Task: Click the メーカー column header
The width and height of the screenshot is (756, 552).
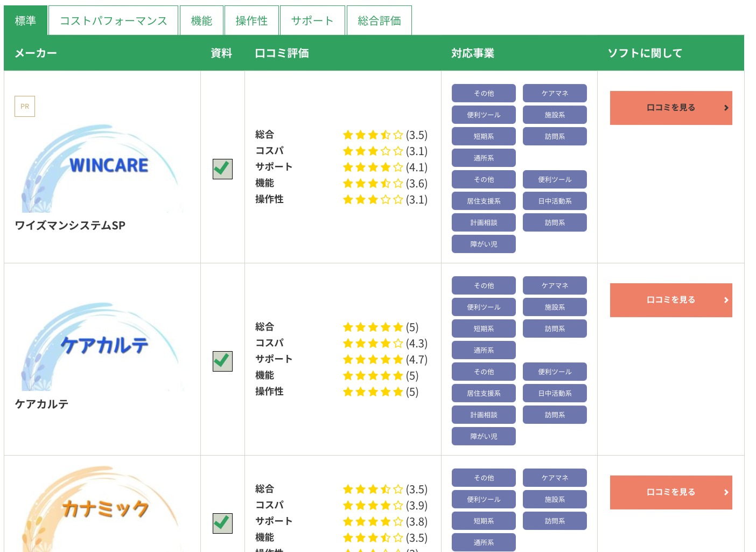Action: pos(36,53)
